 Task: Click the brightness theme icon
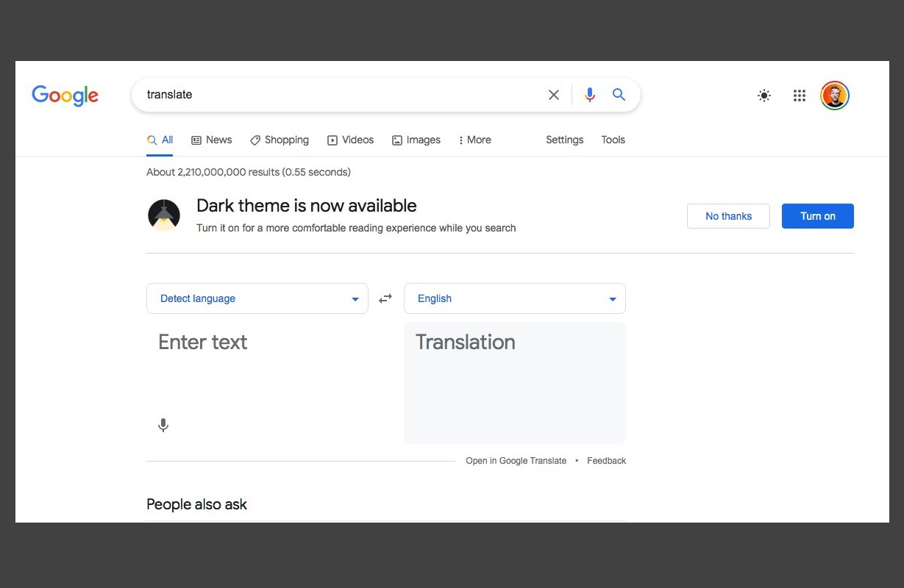point(764,95)
